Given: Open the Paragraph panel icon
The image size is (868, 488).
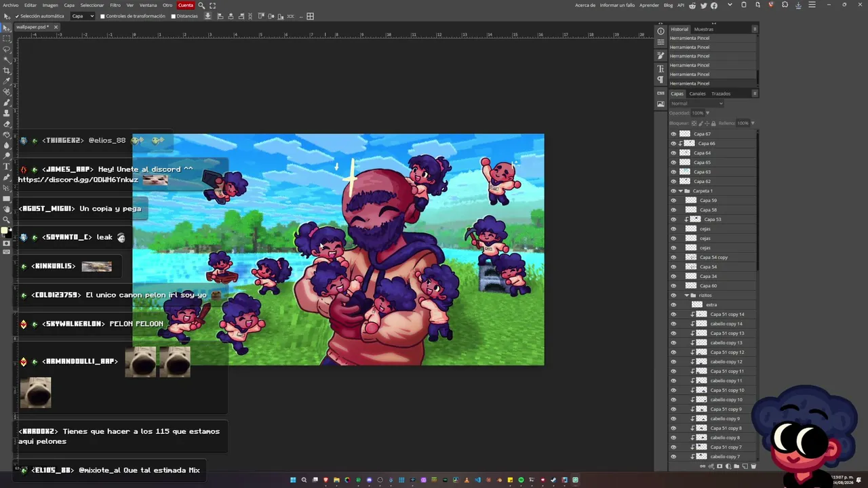Looking at the screenshot, I should pyautogui.click(x=660, y=79).
